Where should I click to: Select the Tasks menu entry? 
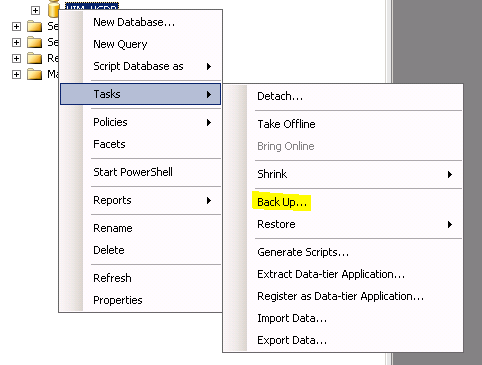(x=140, y=94)
